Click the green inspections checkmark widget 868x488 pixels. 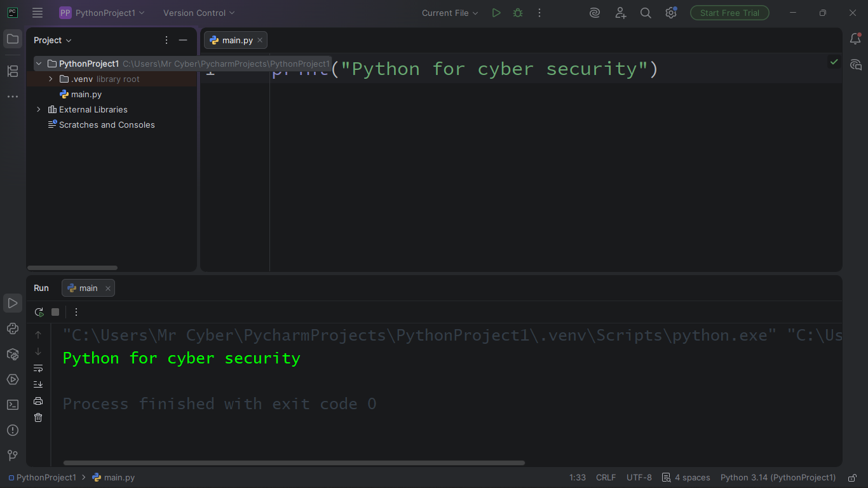tap(834, 62)
